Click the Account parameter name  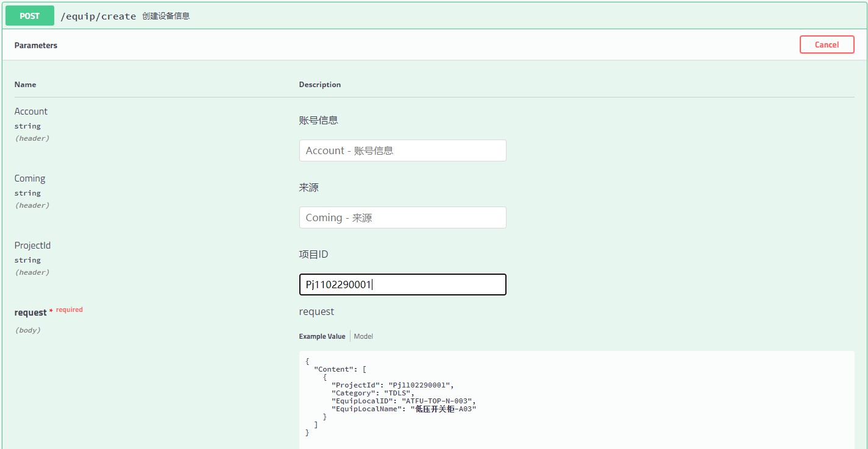click(30, 111)
